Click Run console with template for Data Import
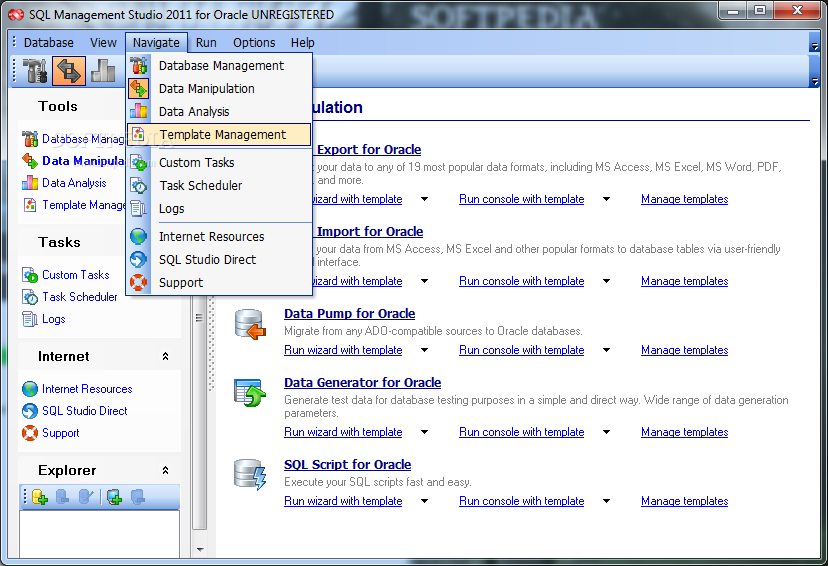828x566 pixels. 522,281
